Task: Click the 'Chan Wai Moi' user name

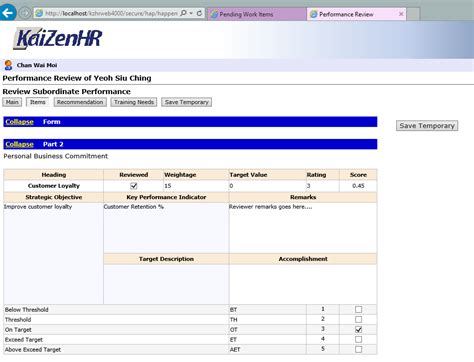Action: pos(37,65)
